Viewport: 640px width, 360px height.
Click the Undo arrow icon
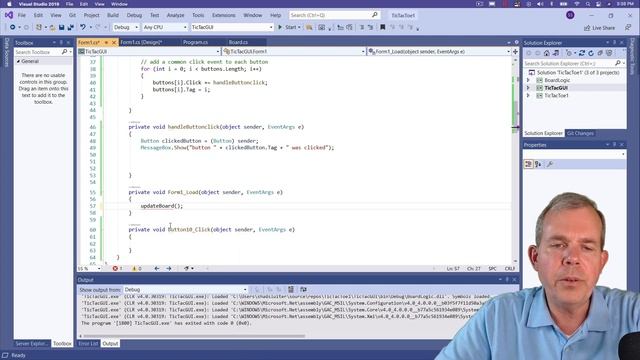pyautogui.click(x=83, y=27)
